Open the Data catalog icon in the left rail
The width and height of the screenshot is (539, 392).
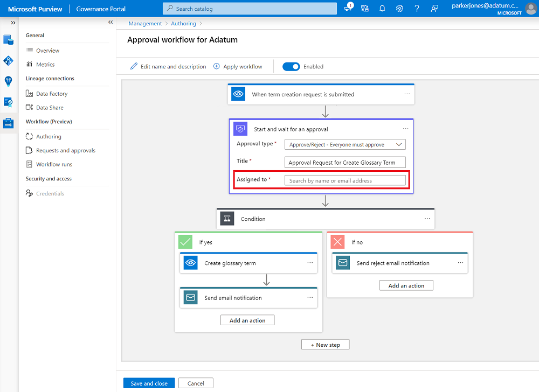8,39
